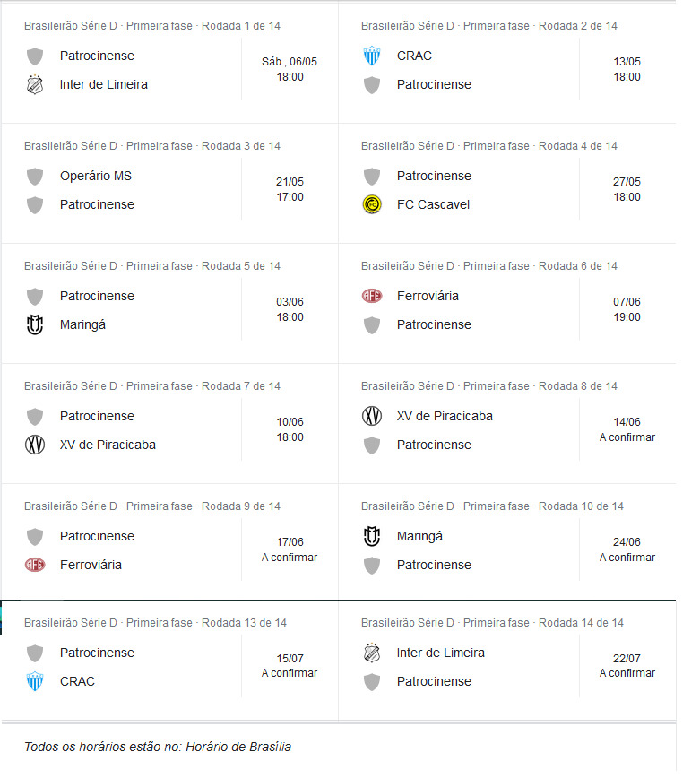The width and height of the screenshot is (700, 778).
Task: Click the XV de Piracicaba crest in Rodada 8
Action: coord(372,416)
